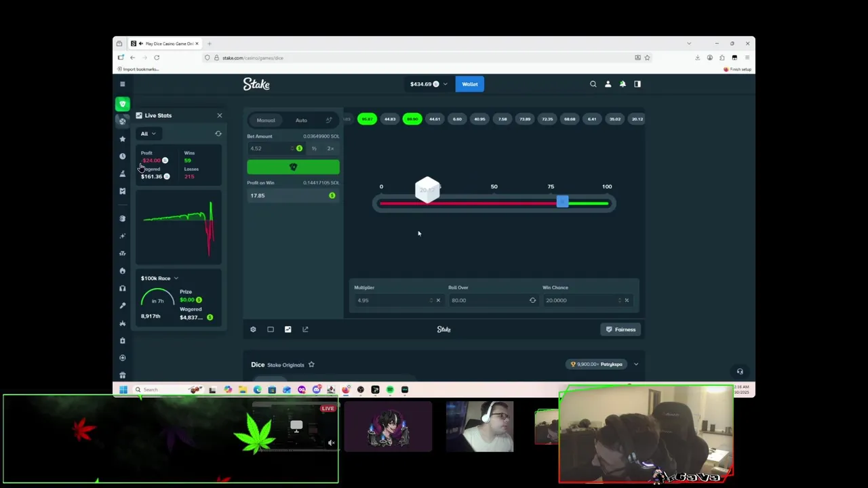Open the hamburger menu in Stake sidebar
Image resolution: width=868 pixels, height=488 pixels.
122,84
